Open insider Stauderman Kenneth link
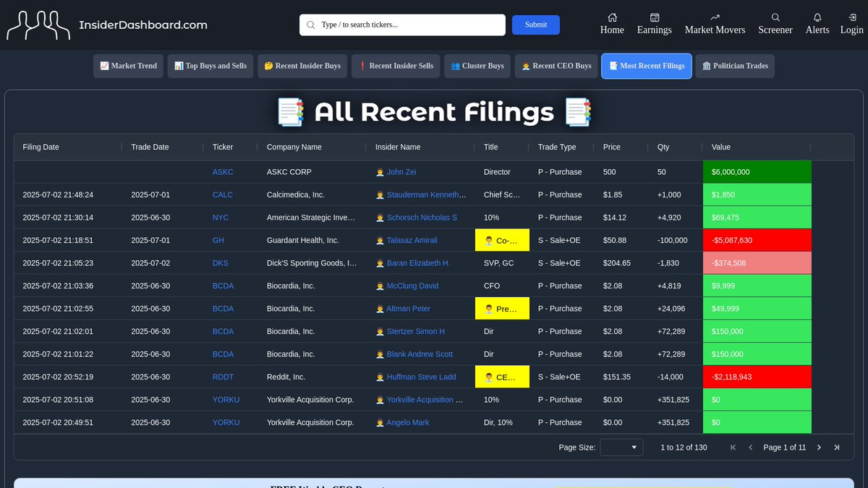This screenshot has width=868, height=488. pos(427,195)
